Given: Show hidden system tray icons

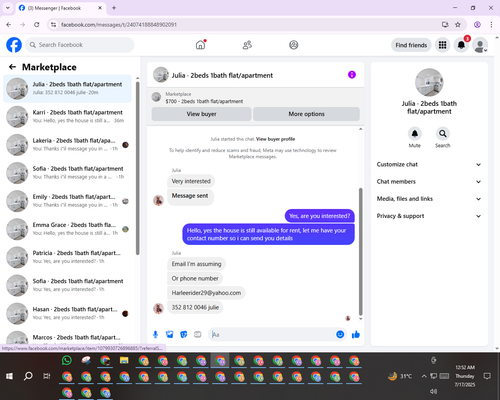Looking at the screenshot, I should coord(424,376).
